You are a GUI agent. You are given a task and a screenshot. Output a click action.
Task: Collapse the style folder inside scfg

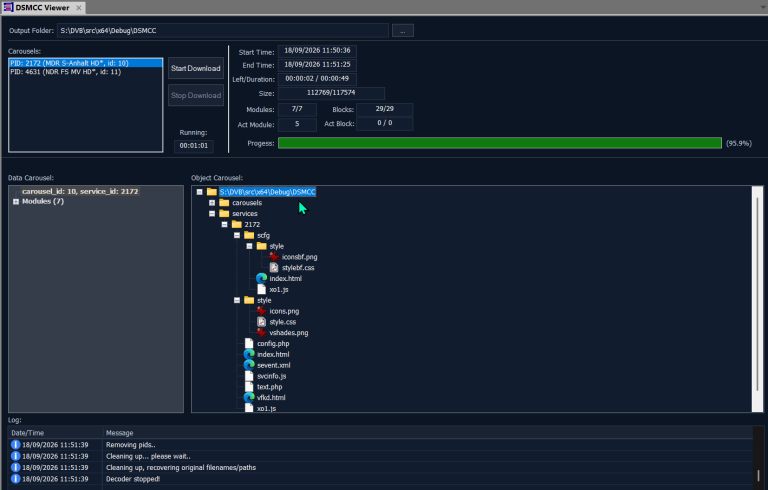pyautogui.click(x=249, y=245)
